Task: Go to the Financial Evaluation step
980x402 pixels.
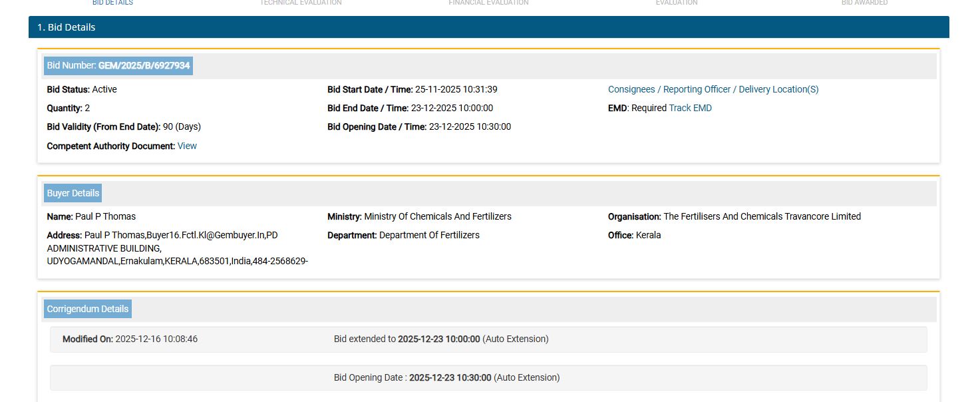Action: [488, 3]
